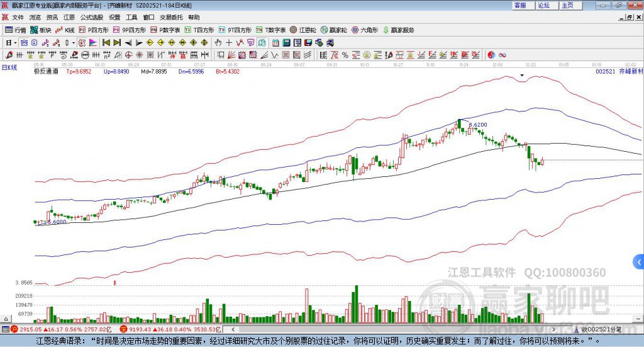The height and width of the screenshot is (347, 644).
Task: Open the 六角形 hexagon tool
Action: tap(365, 30)
